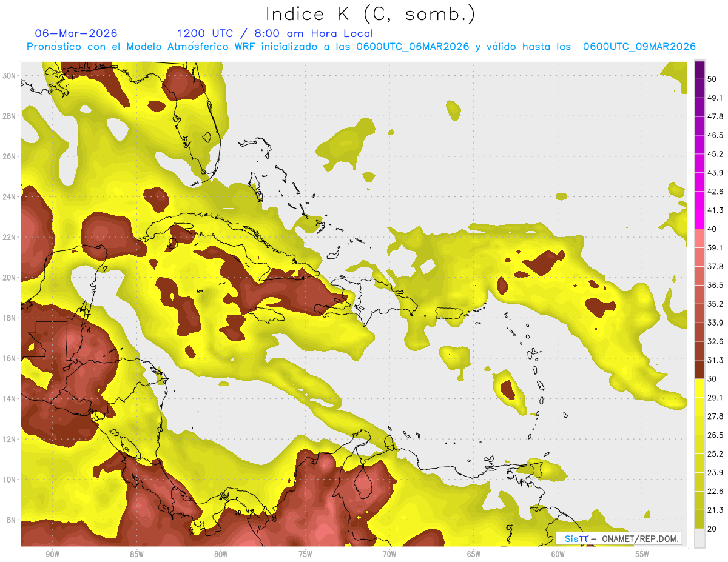
Task: Click the colorbar value 31.3
Action: click(715, 360)
